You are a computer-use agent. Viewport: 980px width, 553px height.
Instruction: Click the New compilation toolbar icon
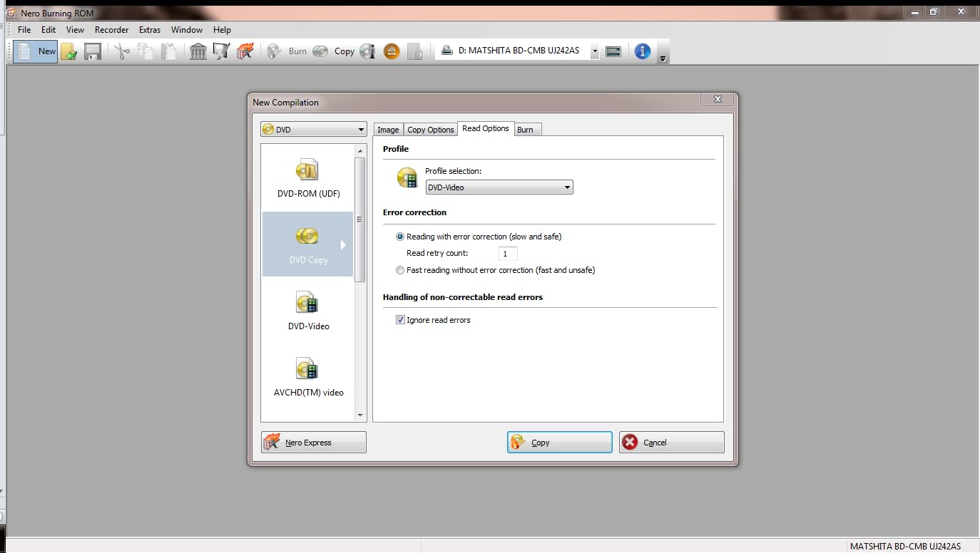pos(36,51)
